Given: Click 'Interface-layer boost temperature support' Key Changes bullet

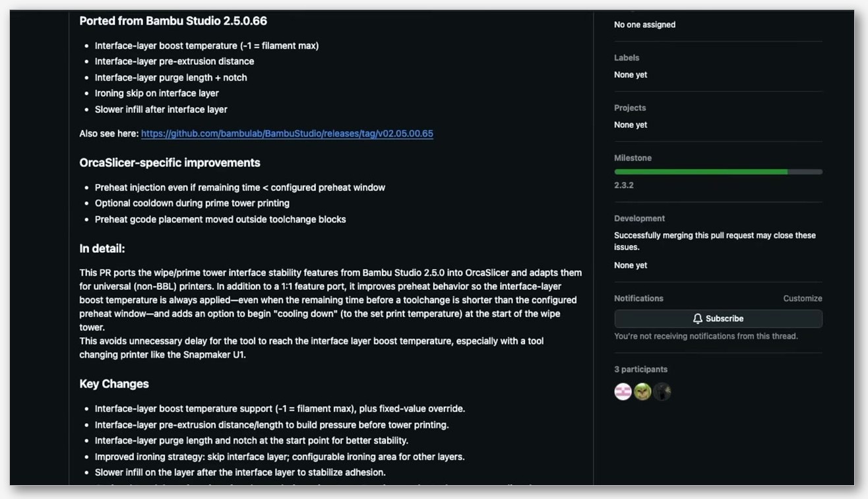Looking at the screenshot, I should (280, 409).
